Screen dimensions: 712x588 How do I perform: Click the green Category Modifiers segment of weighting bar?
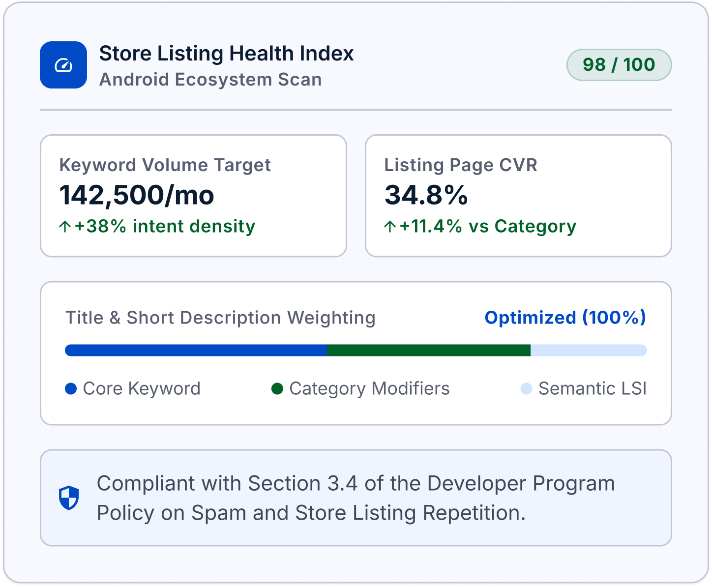click(429, 350)
